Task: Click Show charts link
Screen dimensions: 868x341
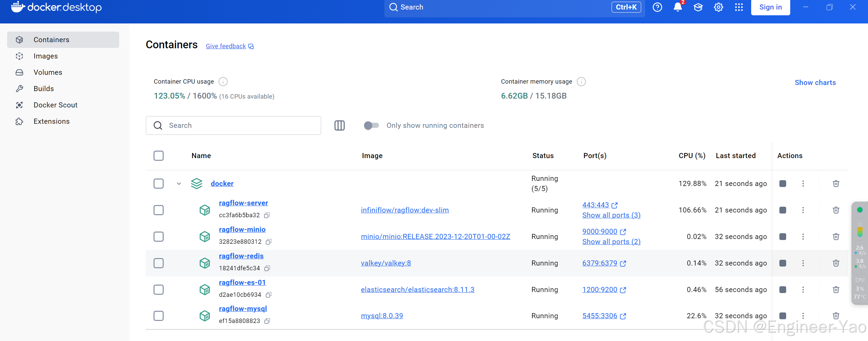Action: (815, 83)
